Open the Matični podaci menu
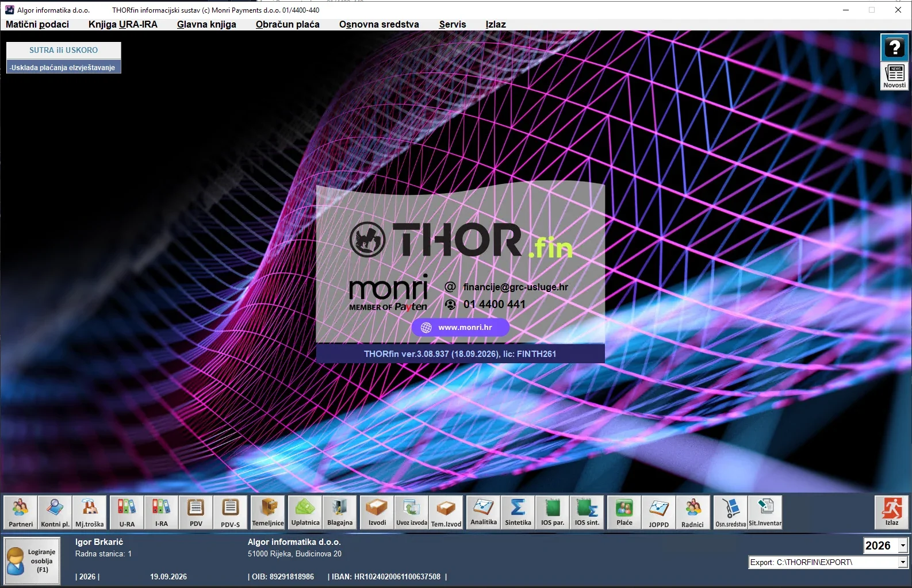912x588 pixels. coord(37,24)
